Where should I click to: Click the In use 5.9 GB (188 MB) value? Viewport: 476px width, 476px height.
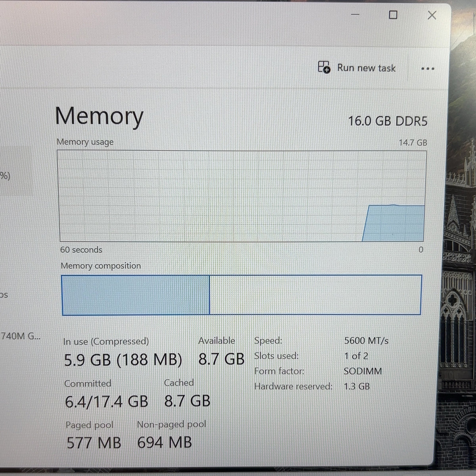123,360
